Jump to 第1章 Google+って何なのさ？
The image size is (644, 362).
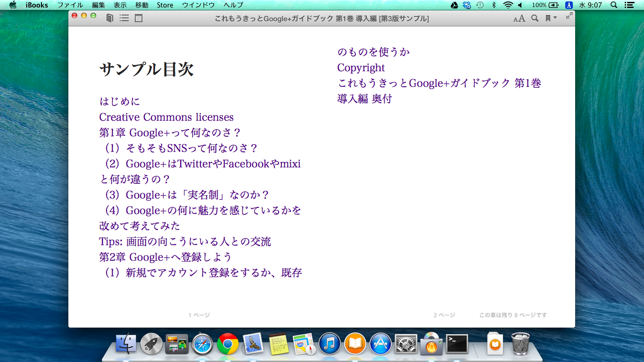tap(170, 132)
